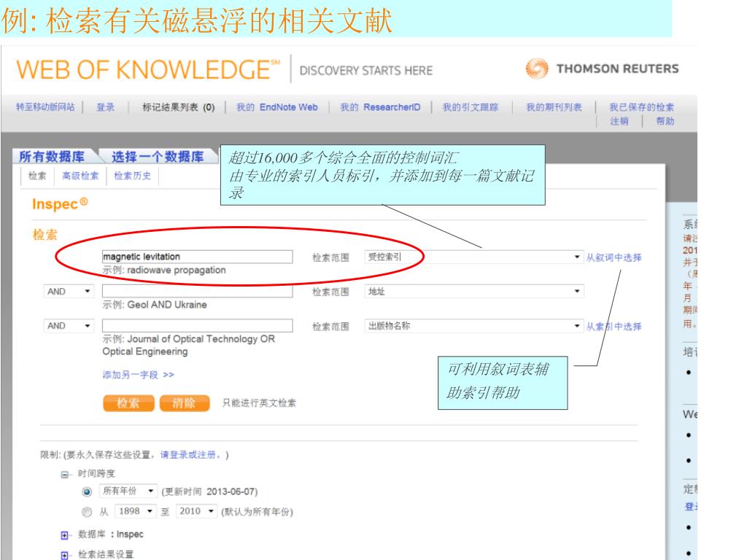The height and width of the screenshot is (560, 747).
Task: Open the 1898 start year dropdown
Action: pyautogui.click(x=135, y=511)
